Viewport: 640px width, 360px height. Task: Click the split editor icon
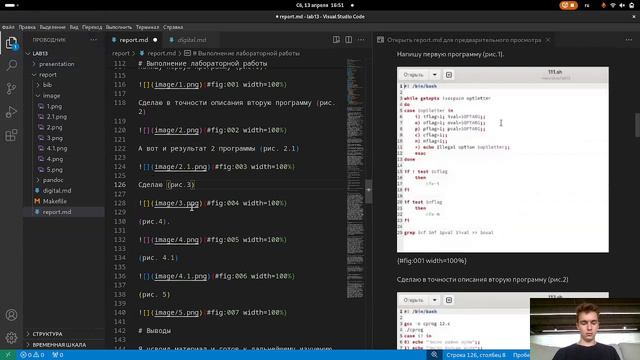tap(349, 40)
